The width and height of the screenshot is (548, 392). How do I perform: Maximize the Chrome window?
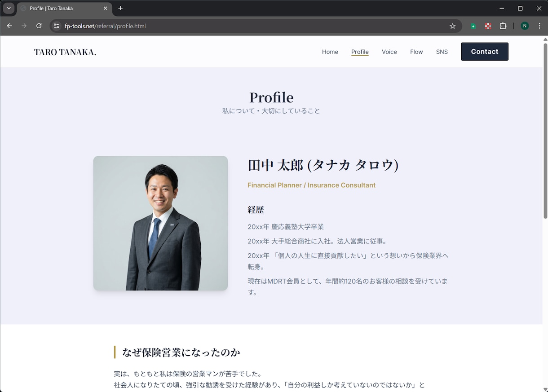[520, 8]
